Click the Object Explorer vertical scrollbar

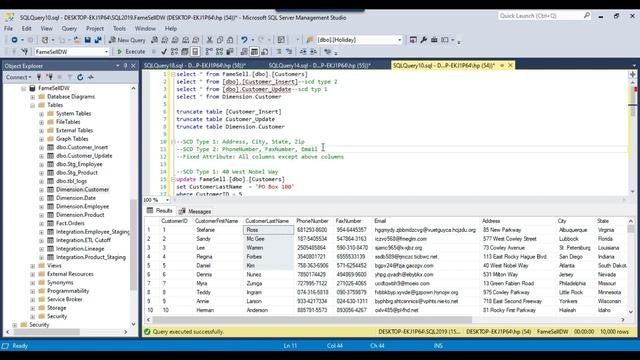pos(133,244)
